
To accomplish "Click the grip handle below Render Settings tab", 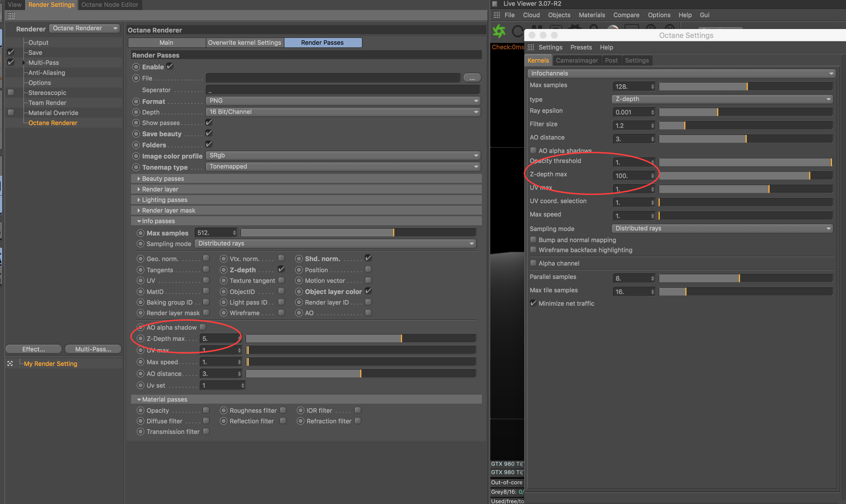I will pos(11,16).
